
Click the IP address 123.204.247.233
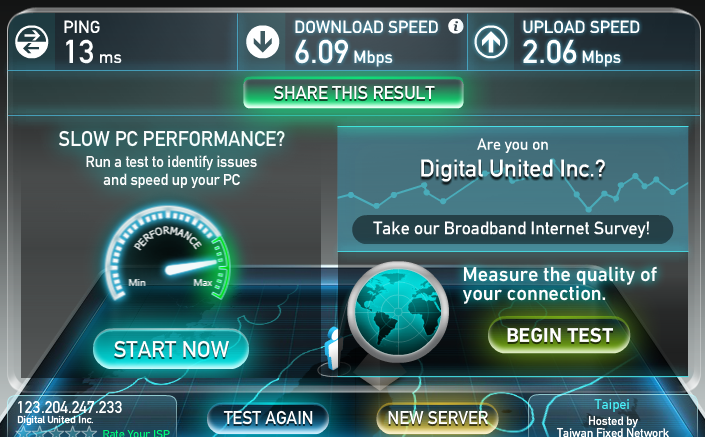click(x=69, y=407)
